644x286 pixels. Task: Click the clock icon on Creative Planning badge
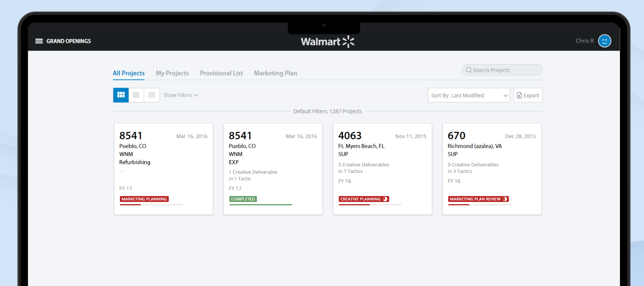pos(385,199)
